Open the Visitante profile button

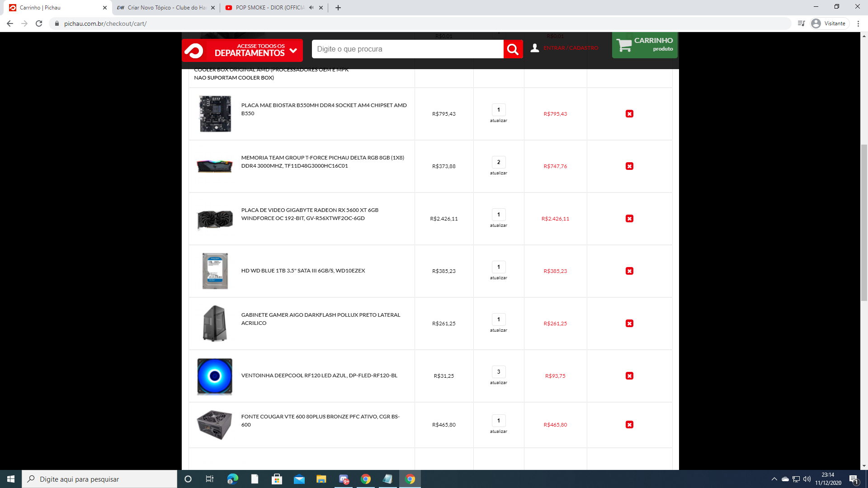(x=829, y=23)
